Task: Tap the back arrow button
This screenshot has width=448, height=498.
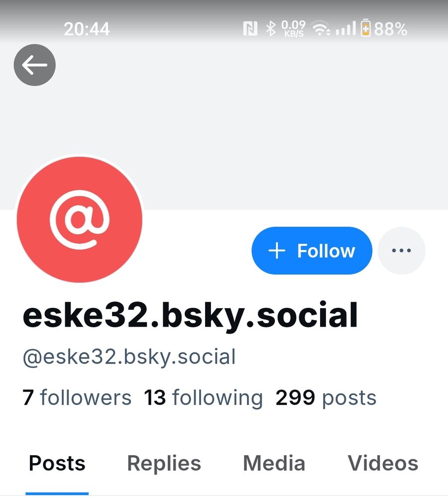Action: click(35, 65)
